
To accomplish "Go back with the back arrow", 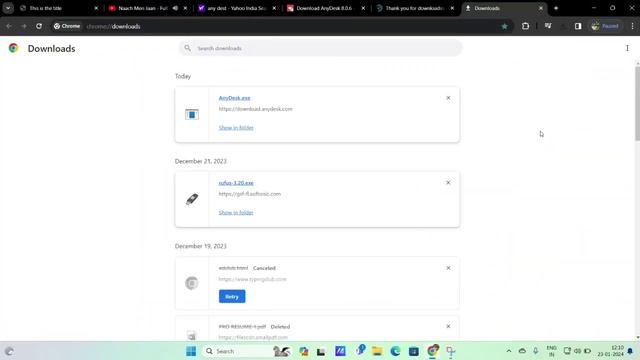I will 9,26.
